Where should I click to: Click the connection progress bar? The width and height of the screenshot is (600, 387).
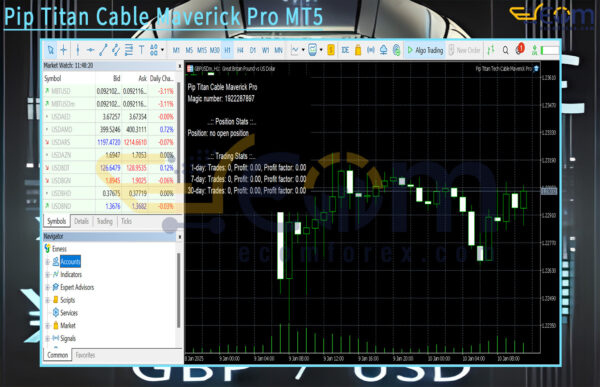pyautogui.click(x=549, y=50)
